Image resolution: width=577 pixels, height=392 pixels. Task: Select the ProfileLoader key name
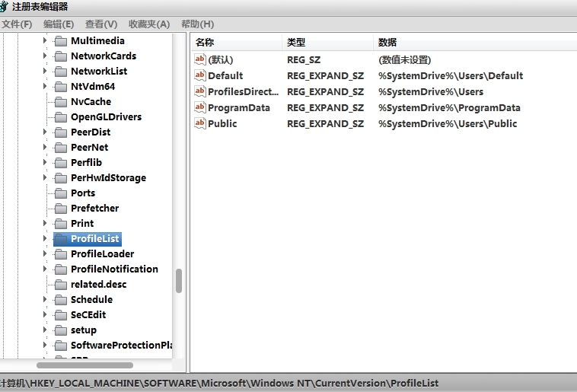[102, 254]
